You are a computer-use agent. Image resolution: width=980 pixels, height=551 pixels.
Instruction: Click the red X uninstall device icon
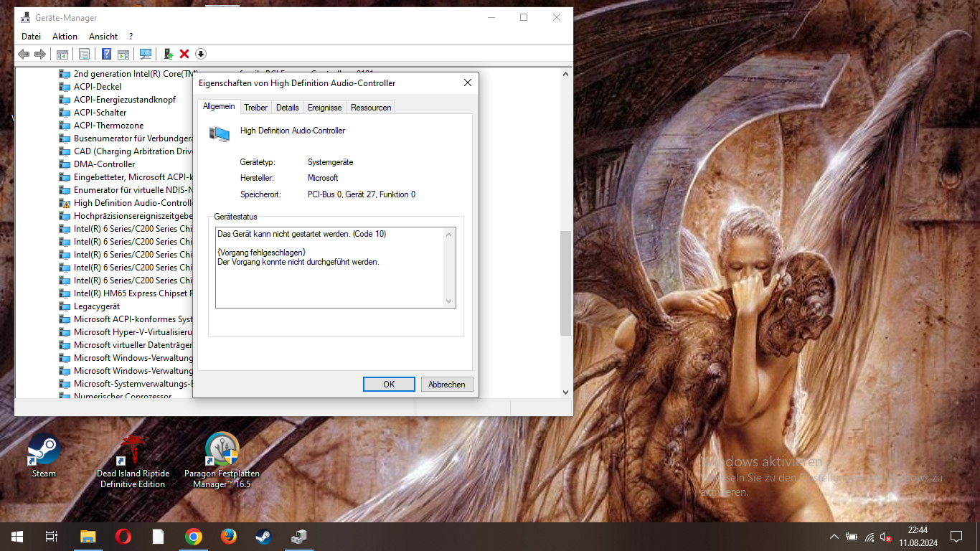184,54
